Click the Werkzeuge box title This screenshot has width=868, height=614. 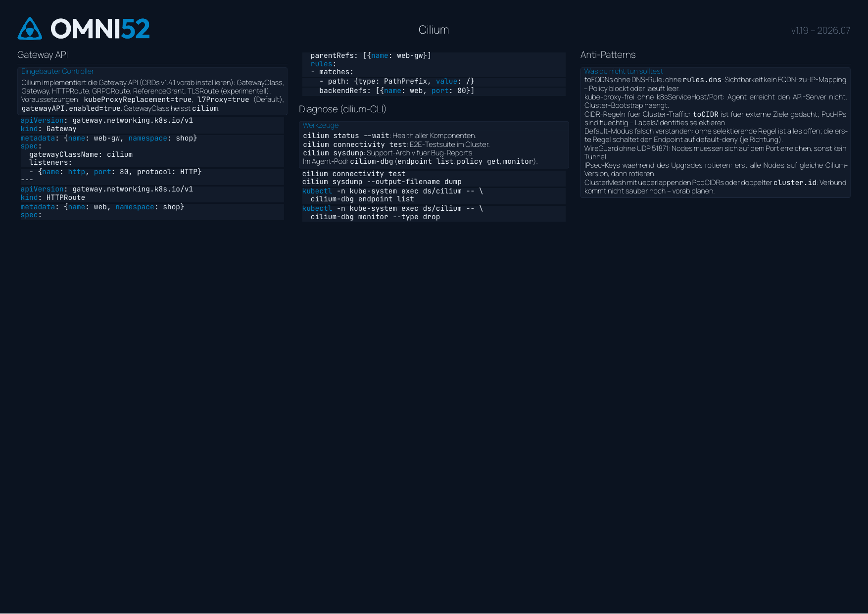click(x=321, y=125)
